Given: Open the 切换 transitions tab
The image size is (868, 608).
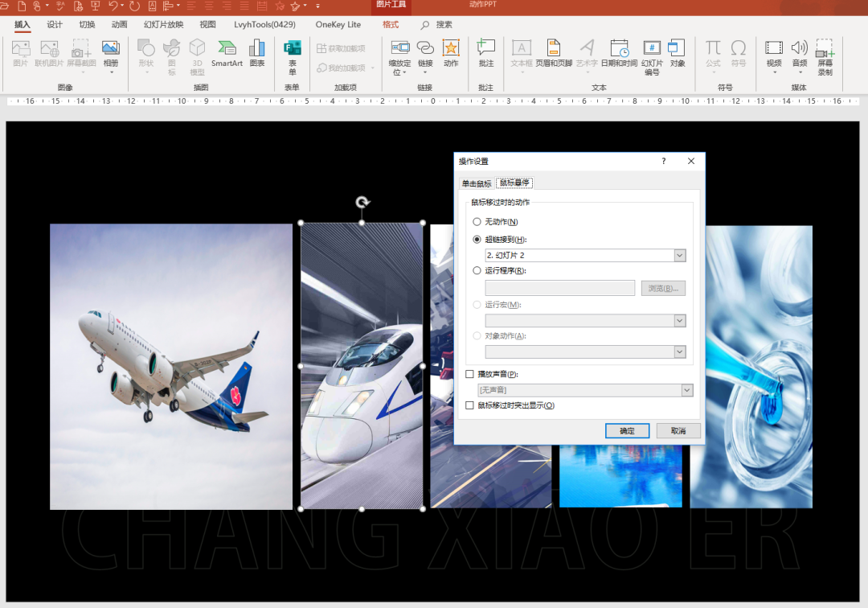Looking at the screenshot, I should [87, 24].
